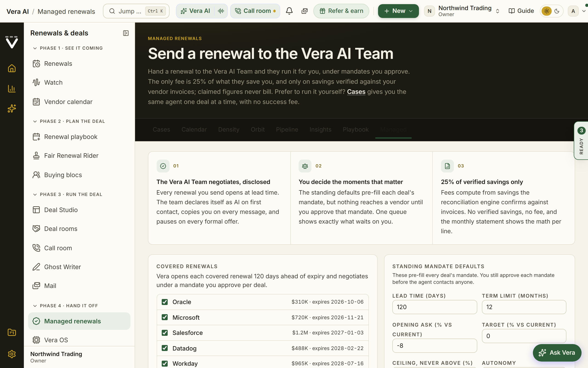588x368 pixels.
Task: Switch to the Density tab
Action: 229,129
